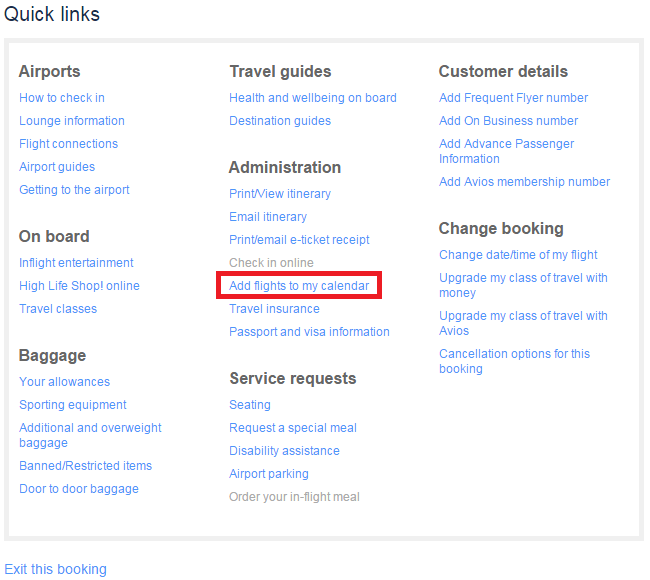Open Lounge information link
Viewport: 650px width, 580px height.
click(72, 121)
